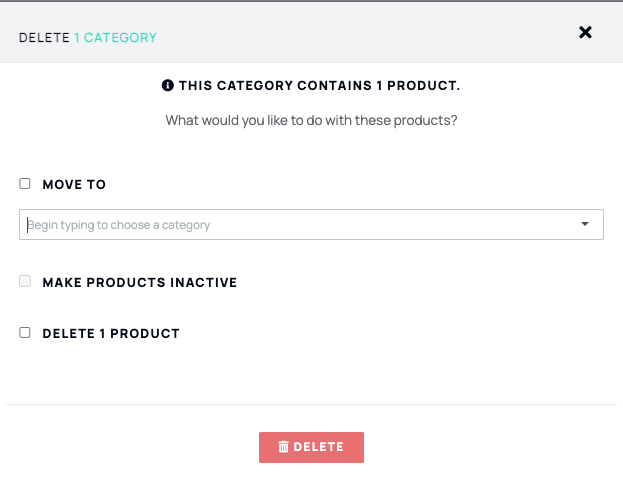Click the trash can icon on Delete button
The width and height of the screenshot is (623, 484).
click(x=283, y=447)
